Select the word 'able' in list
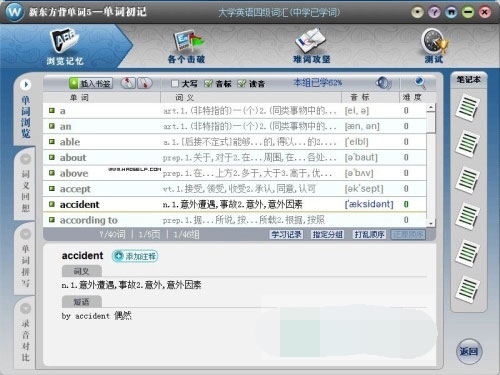 (70, 142)
